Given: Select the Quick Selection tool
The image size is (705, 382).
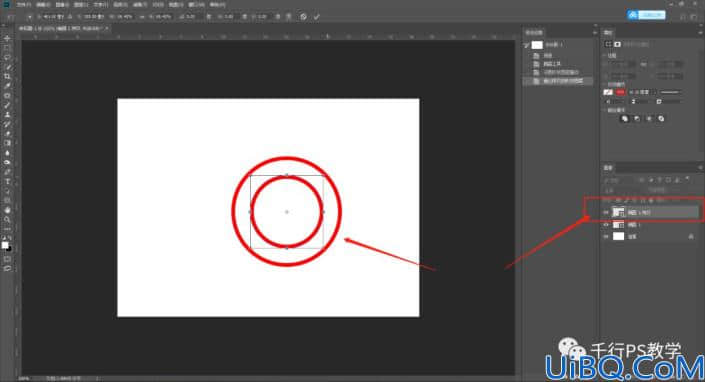Looking at the screenshot, I should 7,67.
